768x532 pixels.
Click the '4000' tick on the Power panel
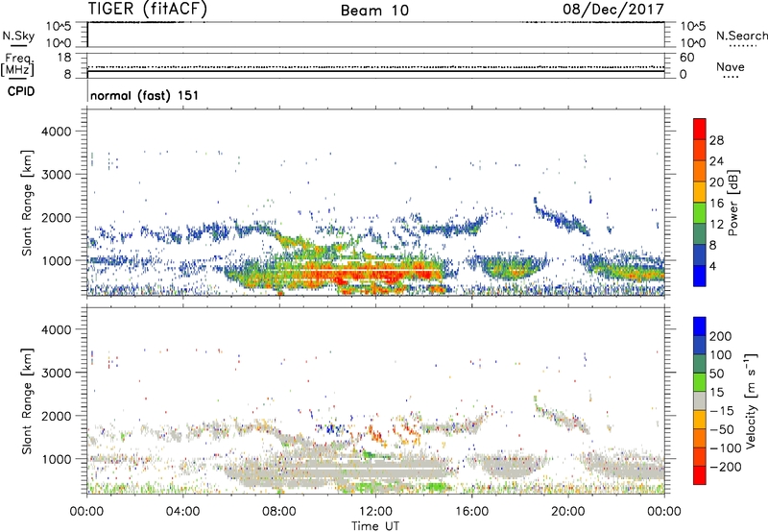click(x=57, y=132)
